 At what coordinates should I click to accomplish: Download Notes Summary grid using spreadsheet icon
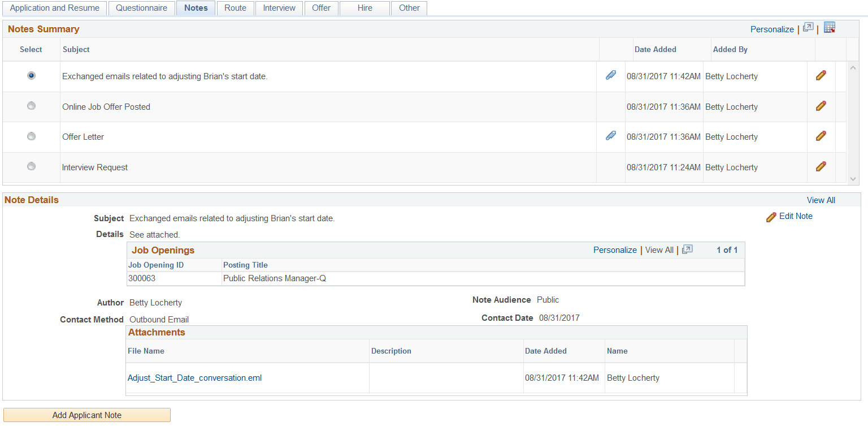(x=829, y=27)
